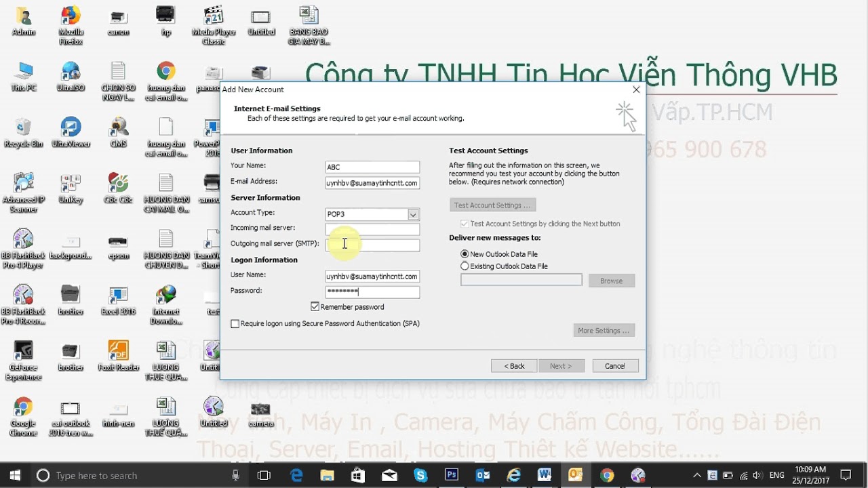Close the Add New Account window
The image size is (868, 488).
pos(636,89)
